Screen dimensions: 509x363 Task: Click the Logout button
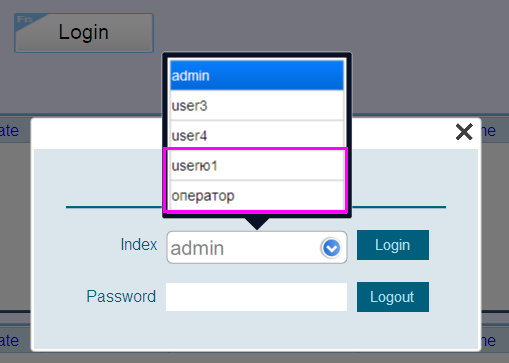(x=393, y=297)
